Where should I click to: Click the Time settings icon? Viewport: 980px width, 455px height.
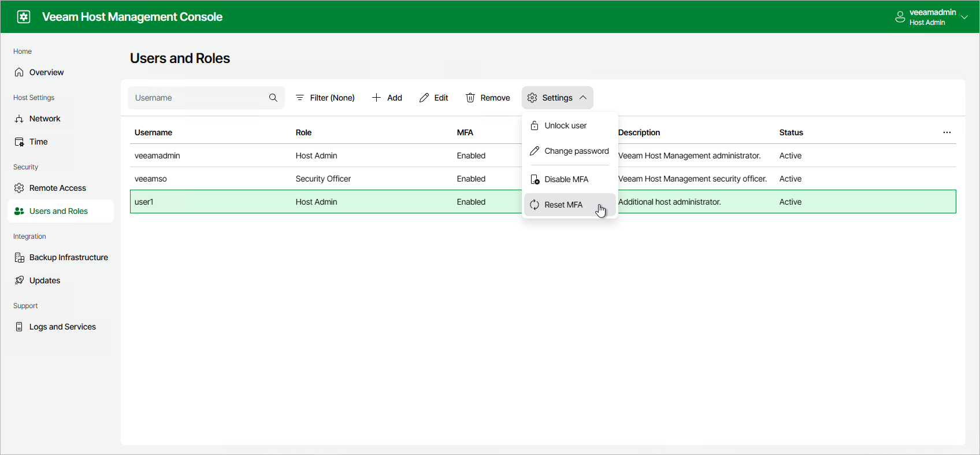19,142
